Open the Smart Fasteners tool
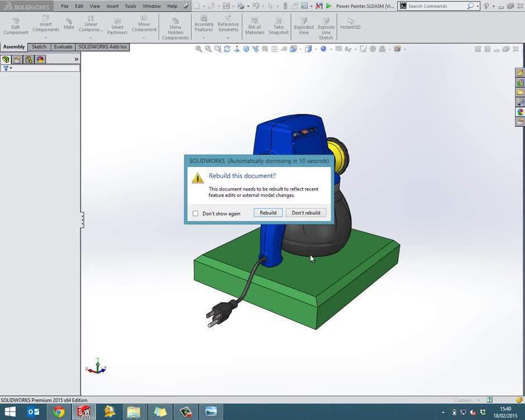This screenshot has width=525, height=420. pyautogui.click(x=117, y=26)
